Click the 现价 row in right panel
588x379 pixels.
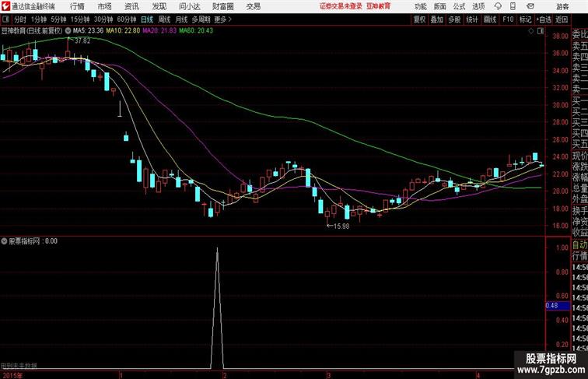pyautogui.click(x=579, y=156)
